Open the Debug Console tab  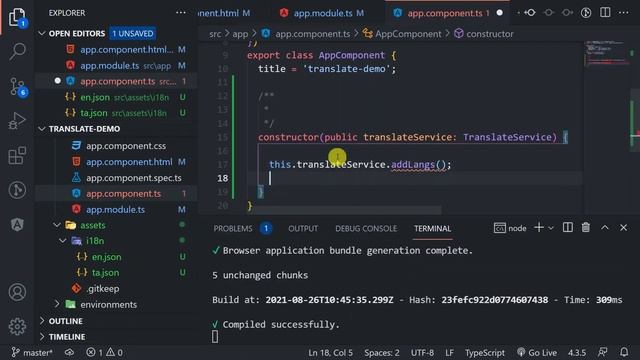[366, 229]
